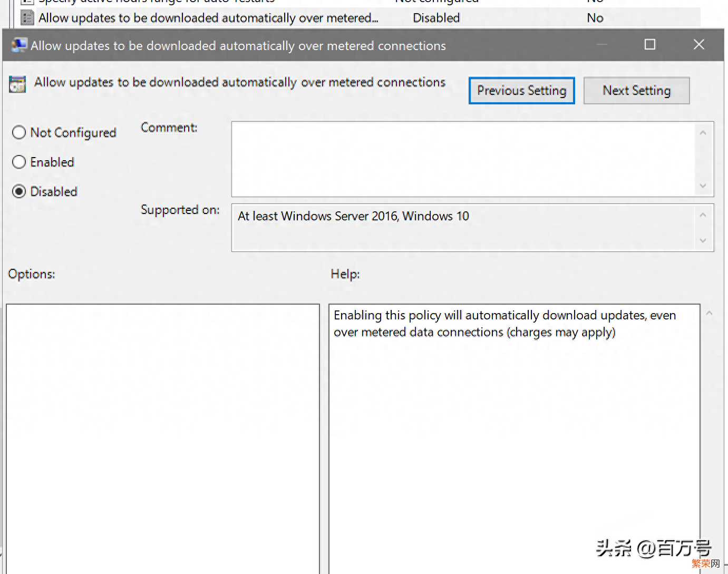The height and width of the screenshot is (574, 728).
Task: Select the Not Configured radio button
Action: tap(19, 132)
